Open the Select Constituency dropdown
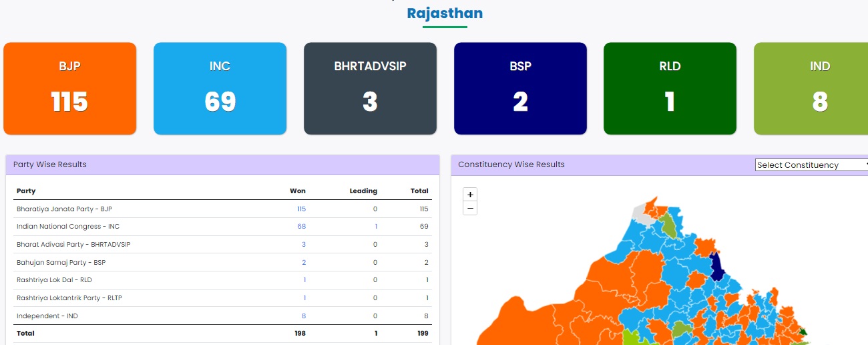The width and height of the screenshot is (868, 345). pyautogui.click(x=811, y=165)
